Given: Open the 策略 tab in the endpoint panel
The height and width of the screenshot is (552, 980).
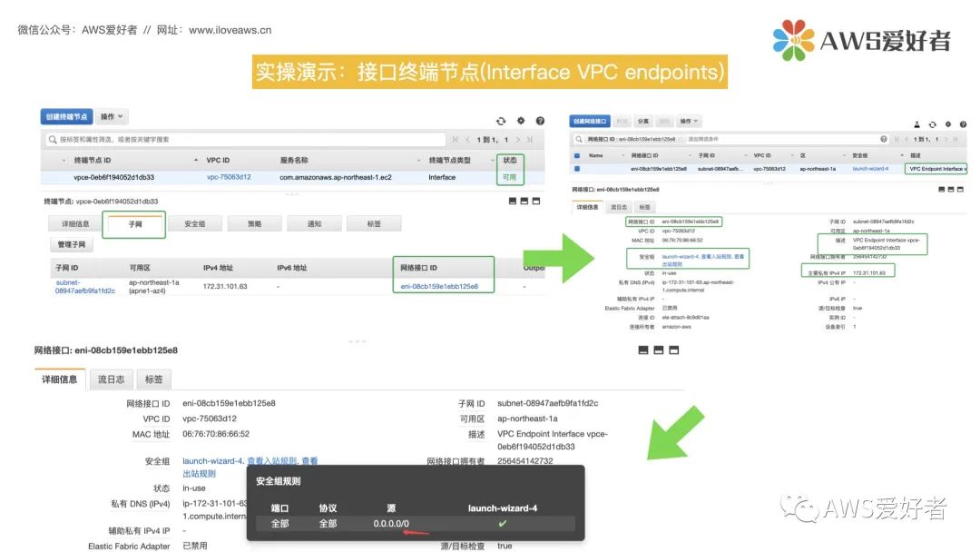Looking at the screenshot, I should [x=254, y=224].
